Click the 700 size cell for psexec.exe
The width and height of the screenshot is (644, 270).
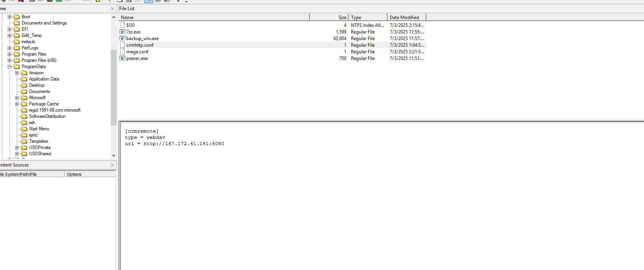coord(342,58)
